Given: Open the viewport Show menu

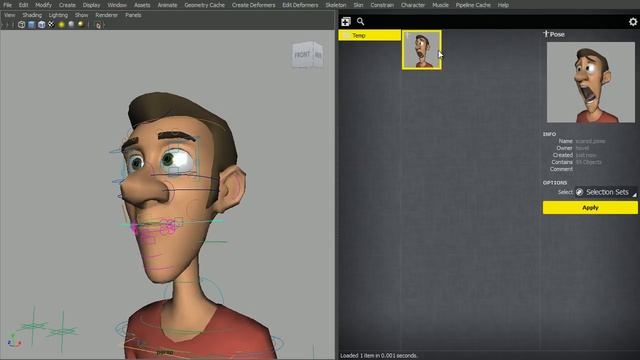Looking at the screenshot, I should [x=81, y=15].
